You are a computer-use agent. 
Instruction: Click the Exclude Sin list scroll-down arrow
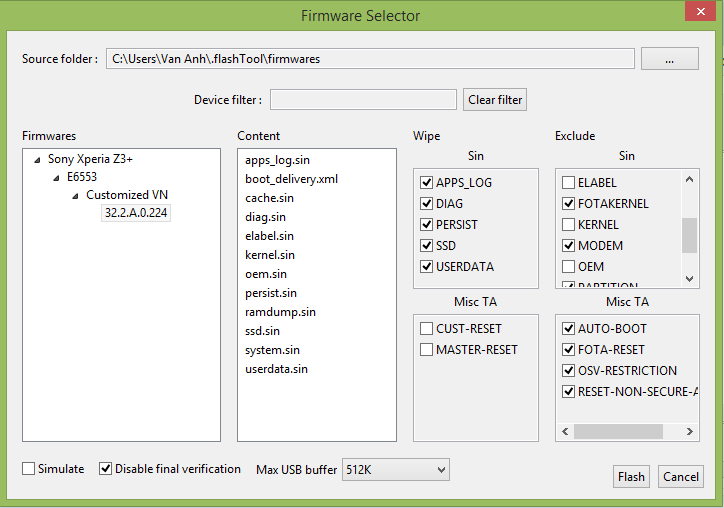click(x=689, y=279)
